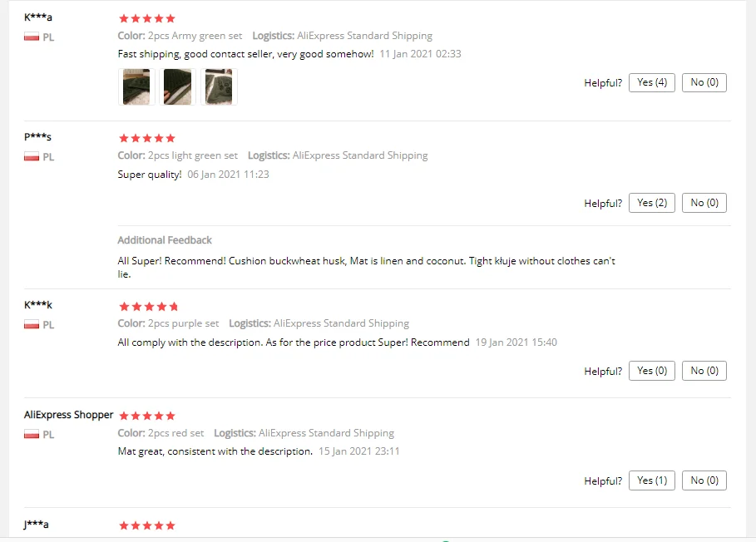Open third photo thumbnail in K***a's review
The height and width of the screenshot is (542, 756).
tap(219, 86)
